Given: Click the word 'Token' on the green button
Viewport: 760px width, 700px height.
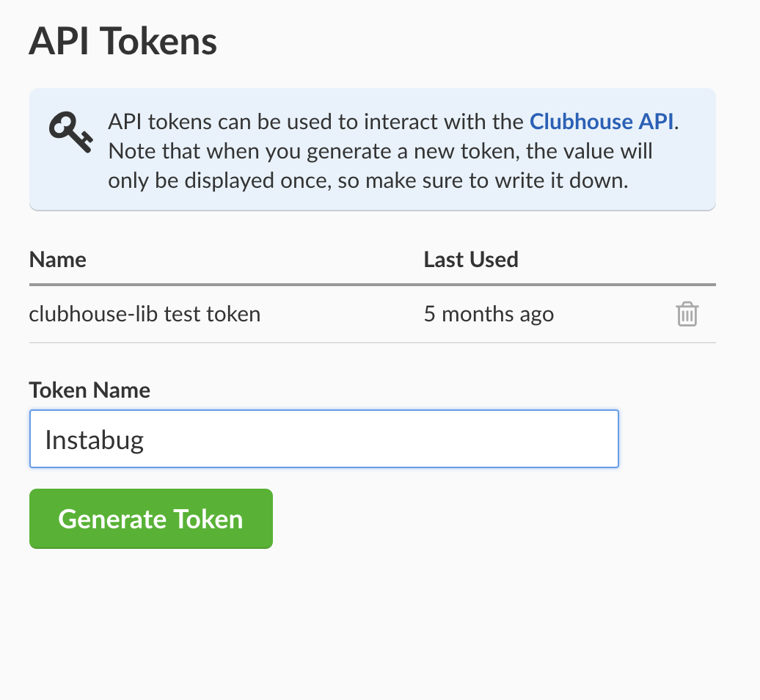Looking at the screenshot, I should click(208, 519).
